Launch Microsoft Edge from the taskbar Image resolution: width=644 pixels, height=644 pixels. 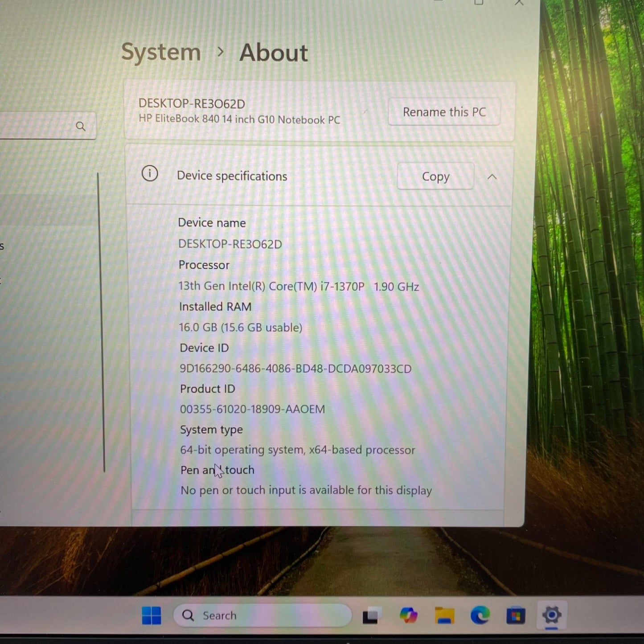pyautogui.click(x=480, y=615)
